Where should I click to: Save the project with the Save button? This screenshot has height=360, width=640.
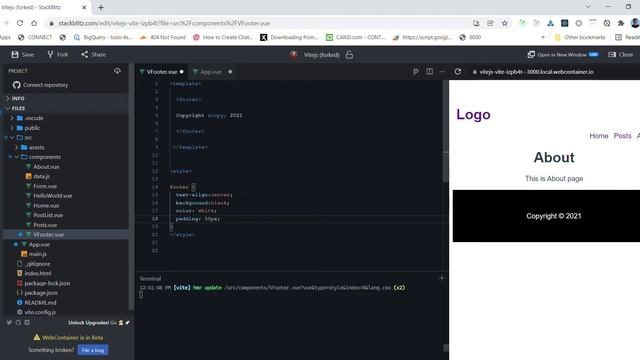[23, 54]
